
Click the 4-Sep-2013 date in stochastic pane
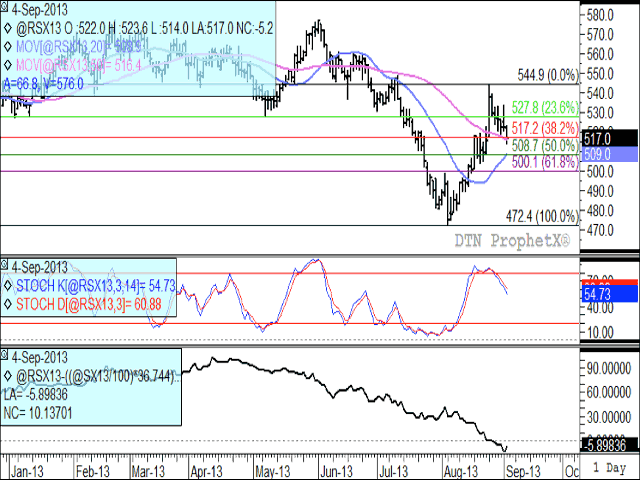pos(40,268)
